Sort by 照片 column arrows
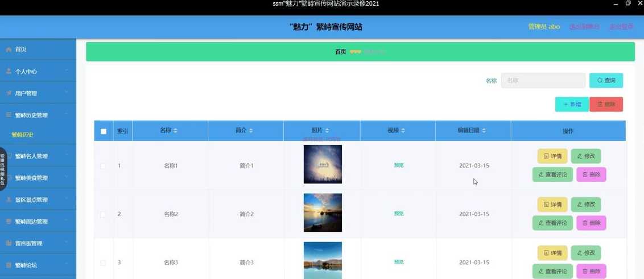The height and width of the screenshot is (279, 644). (327, 130)
